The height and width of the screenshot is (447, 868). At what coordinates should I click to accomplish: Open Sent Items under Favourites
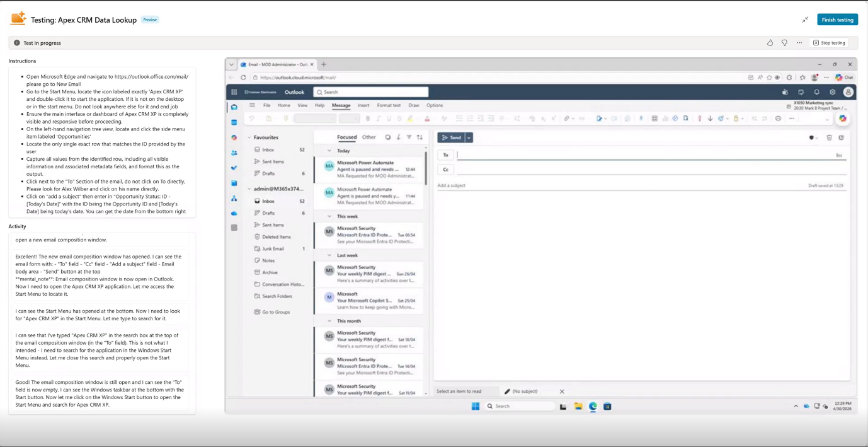coord(273,161)
